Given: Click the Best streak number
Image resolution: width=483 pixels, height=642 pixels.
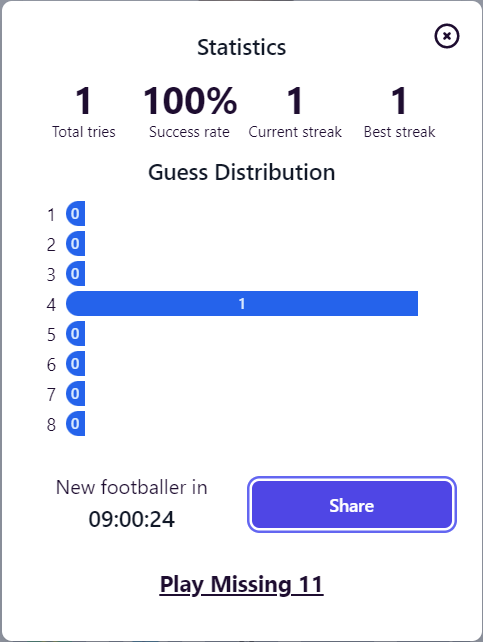Looking at the screenshot, I should 399,101.
